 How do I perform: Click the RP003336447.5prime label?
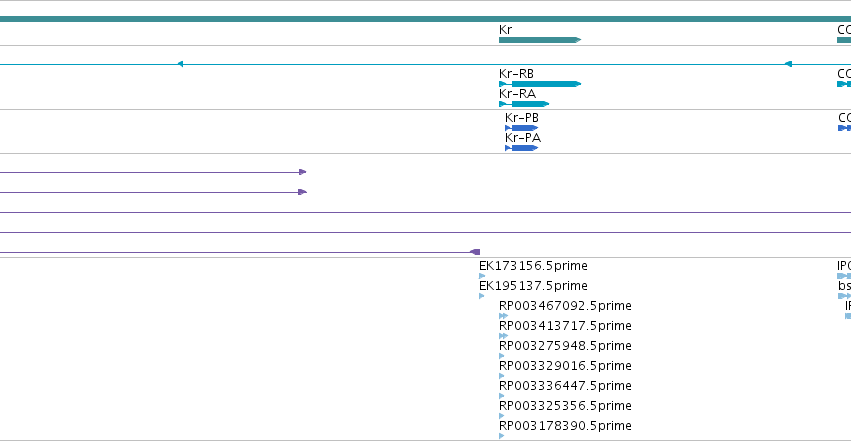pos(565,386)
